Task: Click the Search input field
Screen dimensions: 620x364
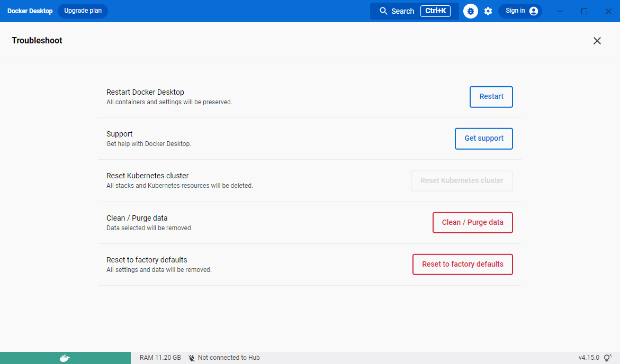Action: coord(403,11)
